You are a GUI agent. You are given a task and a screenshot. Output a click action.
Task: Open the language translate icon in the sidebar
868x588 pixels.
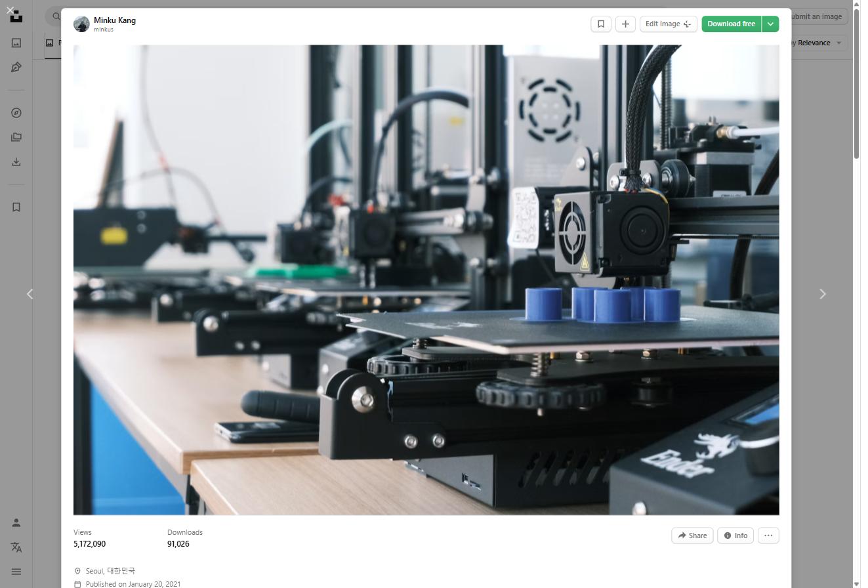pyautogui.click(x=16, y=547)
